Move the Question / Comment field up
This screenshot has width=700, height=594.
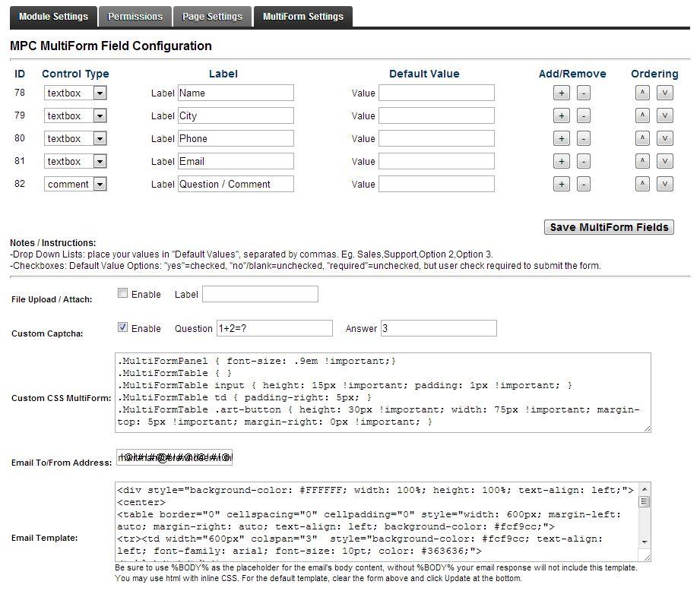[642, 184]
